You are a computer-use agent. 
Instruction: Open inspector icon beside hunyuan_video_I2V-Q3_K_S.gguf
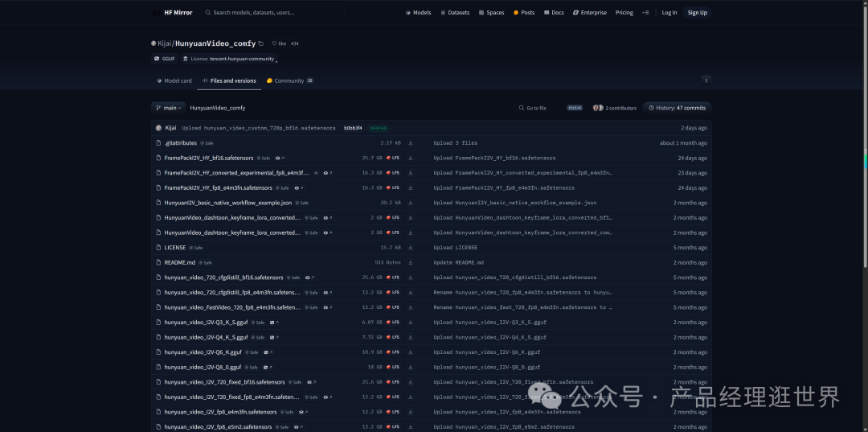[x=273, y=323]
